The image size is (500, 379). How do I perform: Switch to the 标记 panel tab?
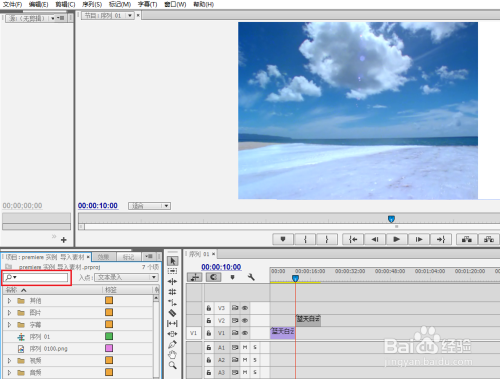128,257
